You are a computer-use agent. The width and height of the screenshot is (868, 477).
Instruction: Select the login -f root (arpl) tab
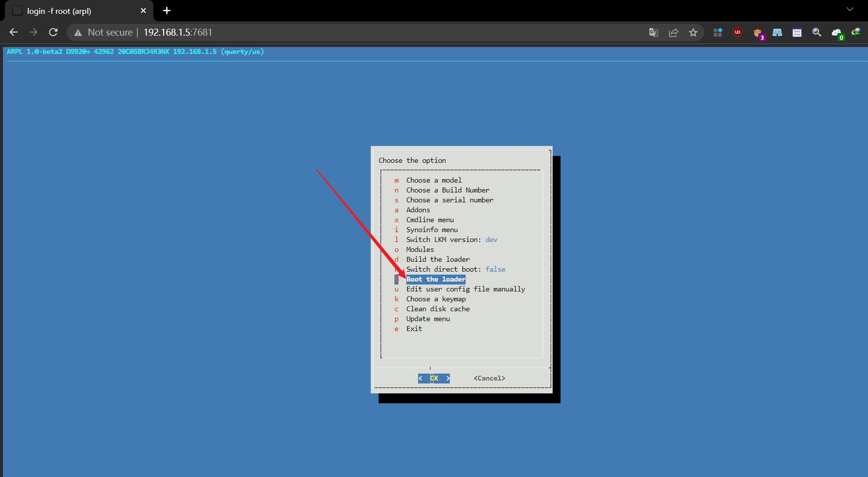[79, 11]
